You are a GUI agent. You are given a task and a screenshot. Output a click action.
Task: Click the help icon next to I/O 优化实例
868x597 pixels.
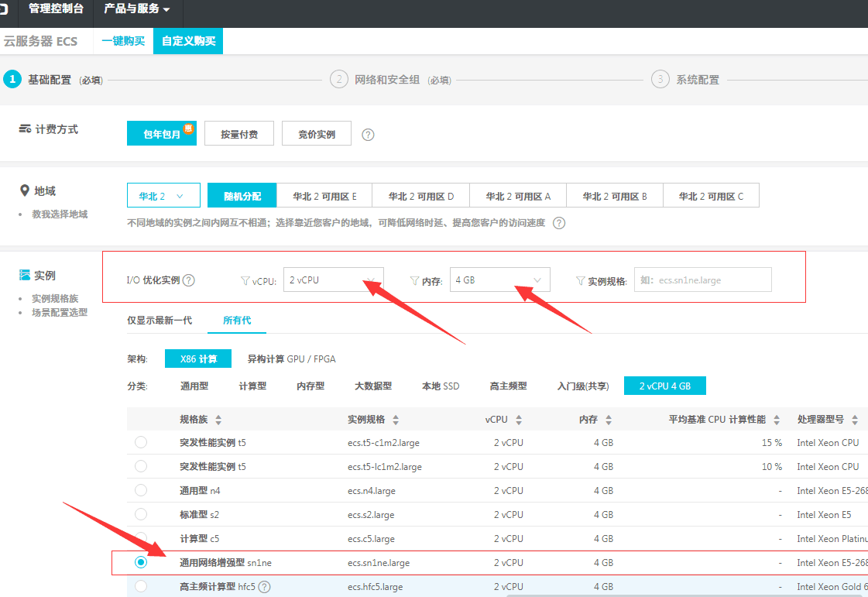[189, 280]
